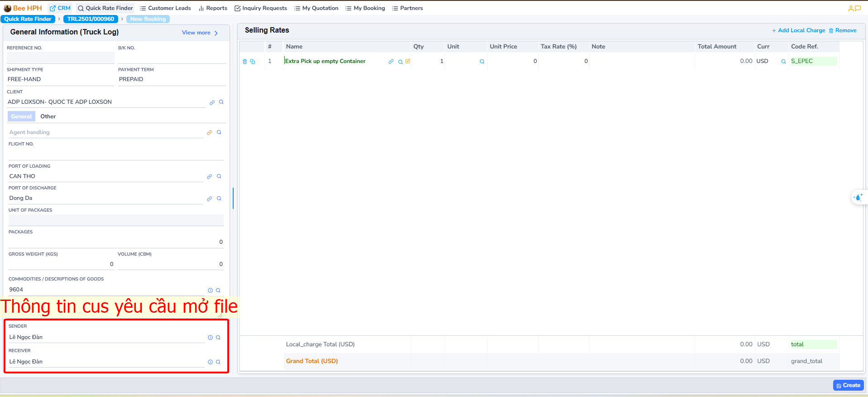Search Agent handling with magnifier
868x397 pixels.
(219, 132)
